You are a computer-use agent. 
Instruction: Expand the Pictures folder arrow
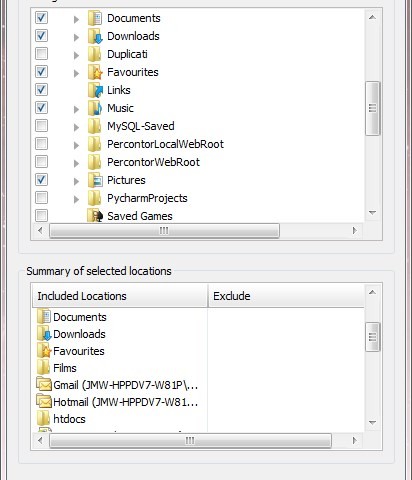tap(76, 181)
